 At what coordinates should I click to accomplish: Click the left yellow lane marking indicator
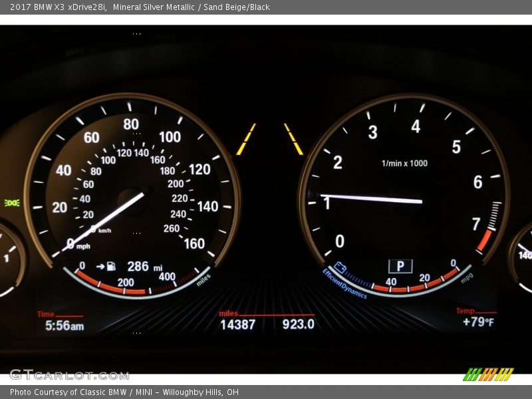point(246,140)
